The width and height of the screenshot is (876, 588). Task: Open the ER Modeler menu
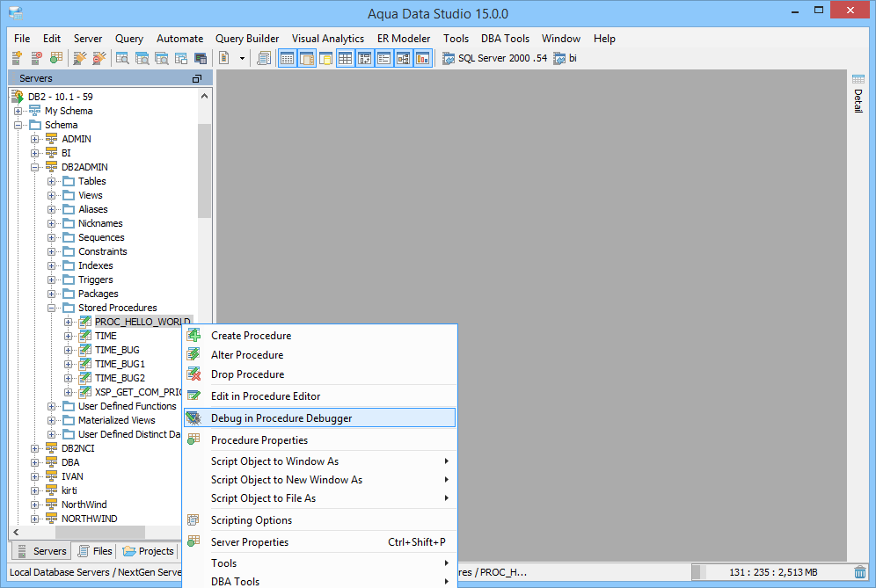coord(404,39)
